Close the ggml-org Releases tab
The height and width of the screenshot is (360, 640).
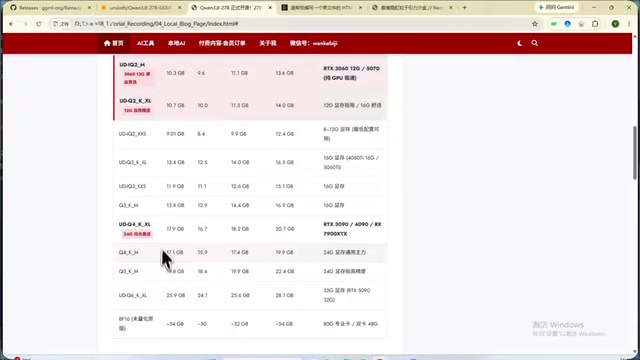[89, 7]
